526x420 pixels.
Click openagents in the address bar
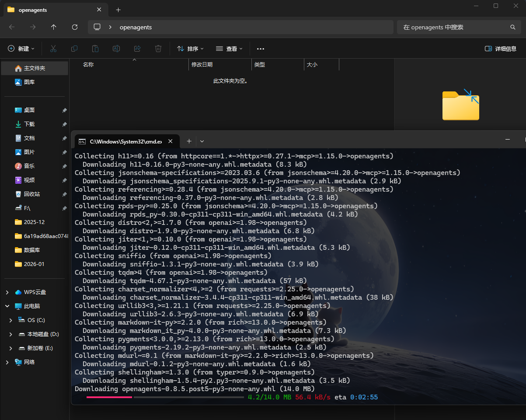coord(136,27)
